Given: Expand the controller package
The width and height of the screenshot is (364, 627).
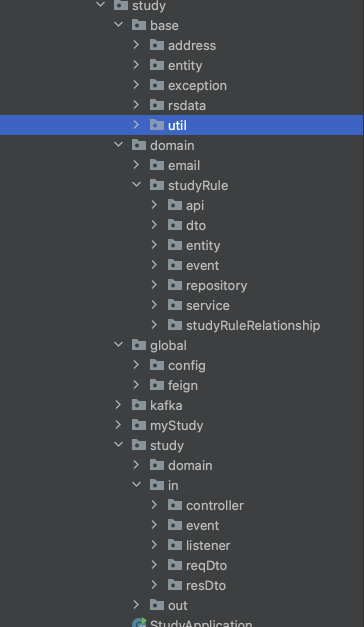Looking at the screenshot, I should point(154,504).
